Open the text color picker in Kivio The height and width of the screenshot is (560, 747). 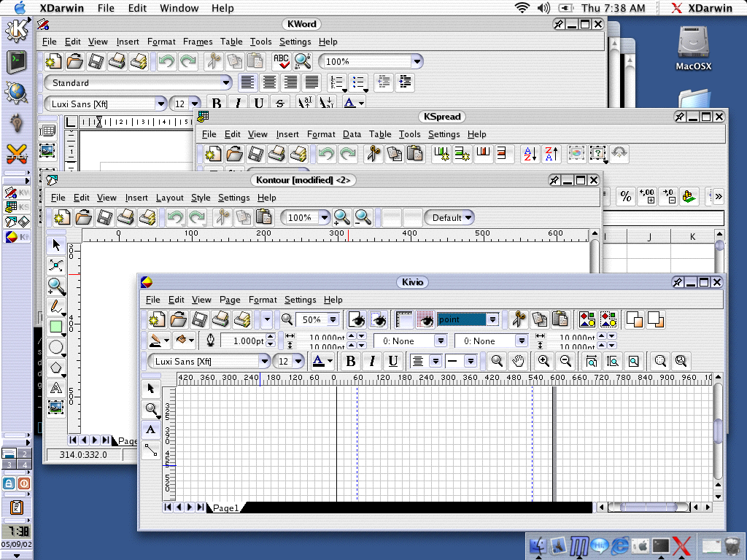coord(320,360)
